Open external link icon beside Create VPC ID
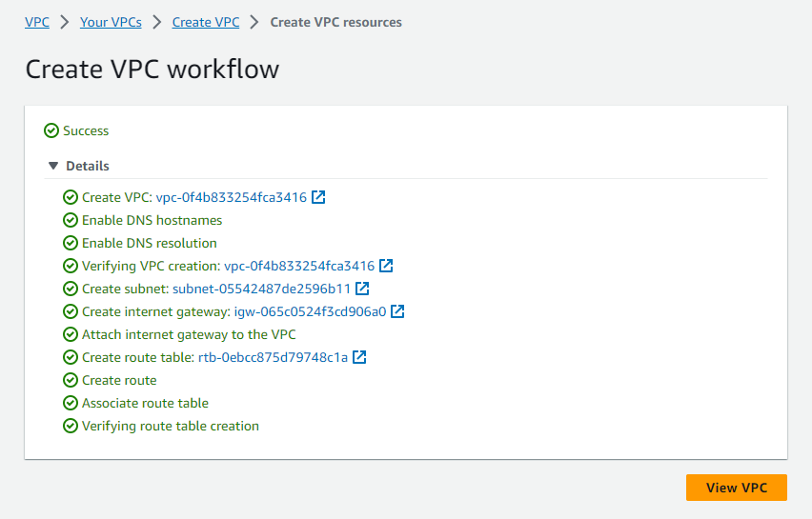The height and width of the screenshot is (519, 812). pyautogui.click(x=319, y=197)
